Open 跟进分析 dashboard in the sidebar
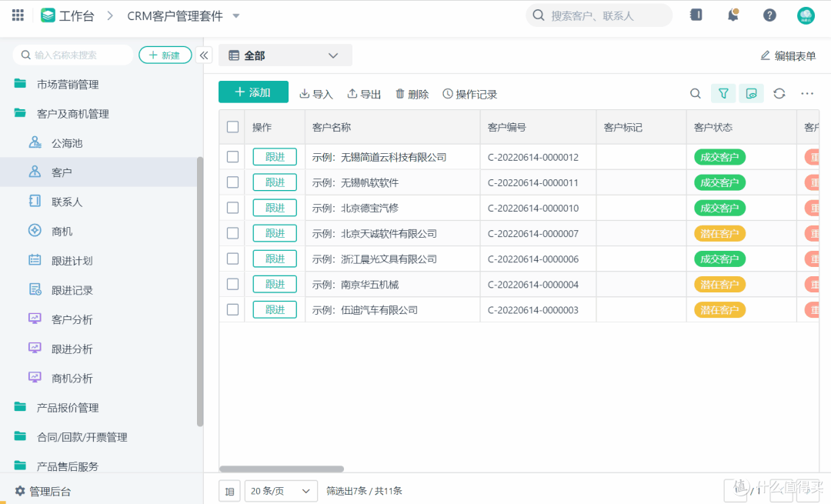 coord(72,349)
